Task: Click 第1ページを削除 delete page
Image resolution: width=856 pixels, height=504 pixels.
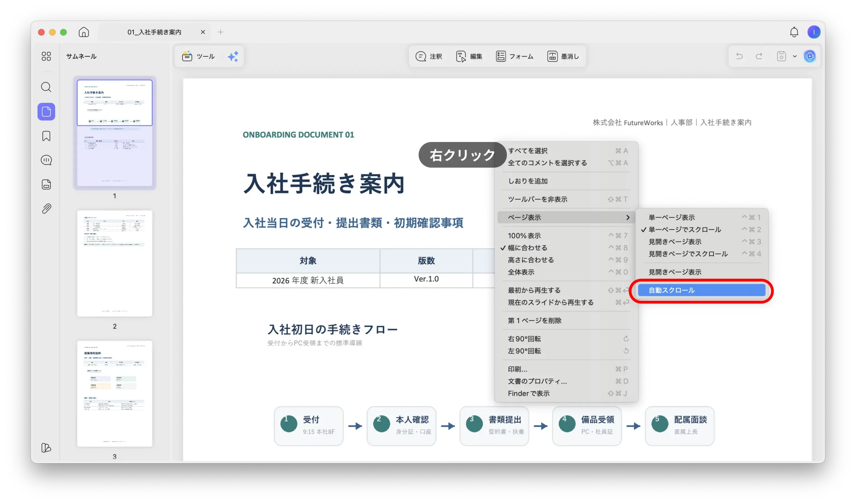Action: (x=566, y=321)
